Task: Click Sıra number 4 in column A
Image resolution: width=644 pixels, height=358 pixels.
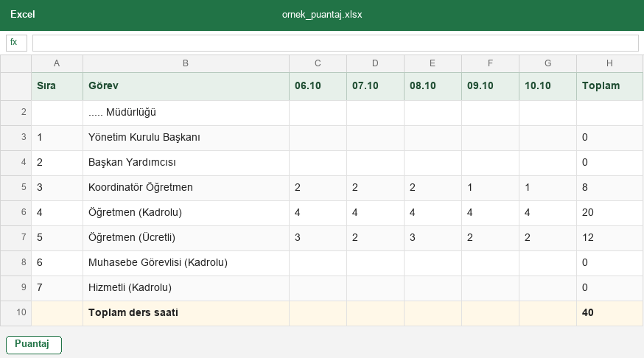Action: point(57,213)
